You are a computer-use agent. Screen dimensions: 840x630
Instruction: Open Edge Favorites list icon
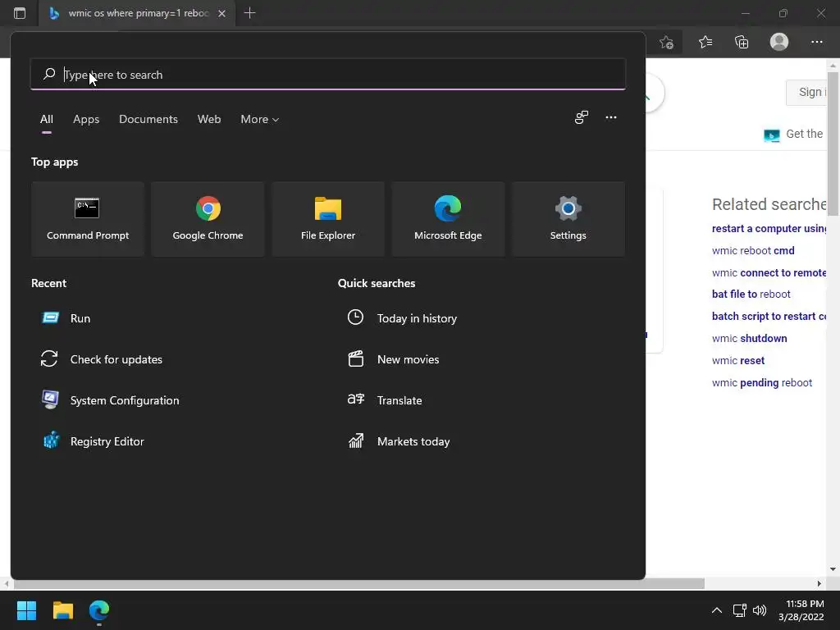[x=705, y=42]
